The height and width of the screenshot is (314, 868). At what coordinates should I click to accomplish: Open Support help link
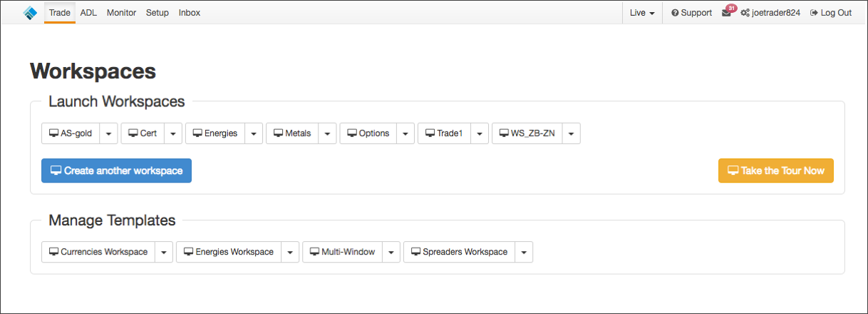tap(691, 13)
